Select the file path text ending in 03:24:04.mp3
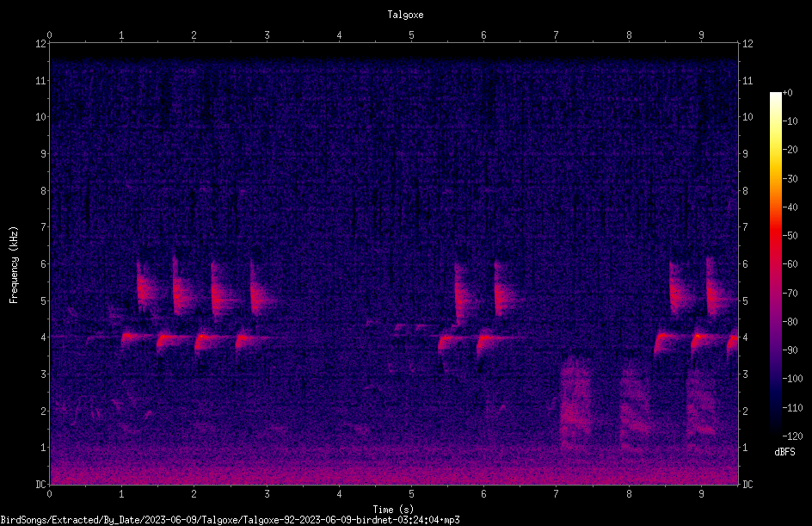812x526 pixels. tap(230, 520)
